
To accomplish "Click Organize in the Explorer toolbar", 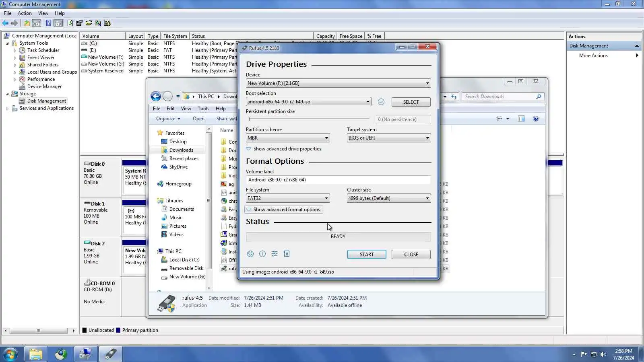I will tap(168, 119).
